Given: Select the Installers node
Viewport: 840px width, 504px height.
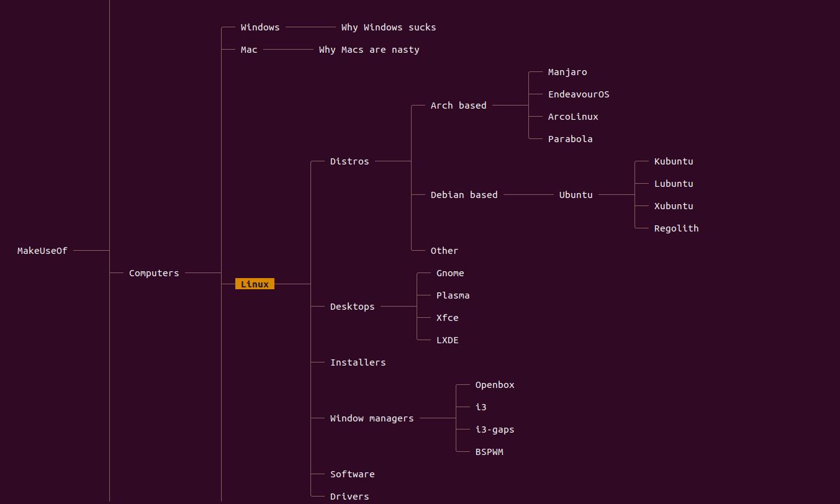Looking at the screenshot, I should click(x=358, y=362).
